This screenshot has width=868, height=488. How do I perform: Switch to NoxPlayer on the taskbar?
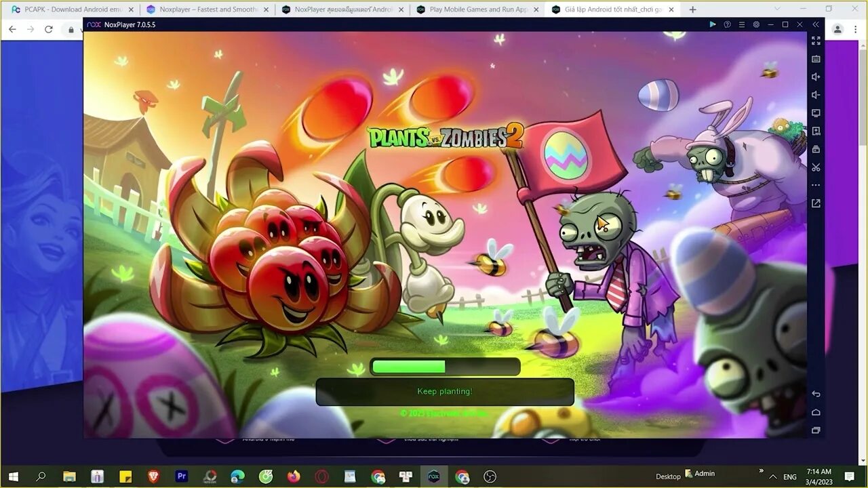coord(434,476)
